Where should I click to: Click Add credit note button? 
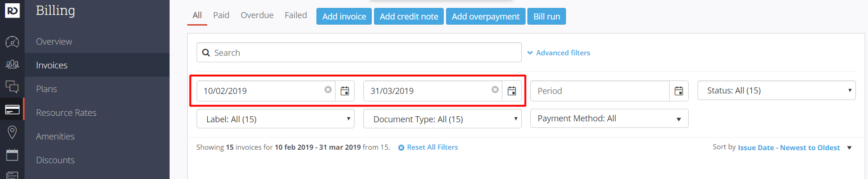click(x=409, y=16)
